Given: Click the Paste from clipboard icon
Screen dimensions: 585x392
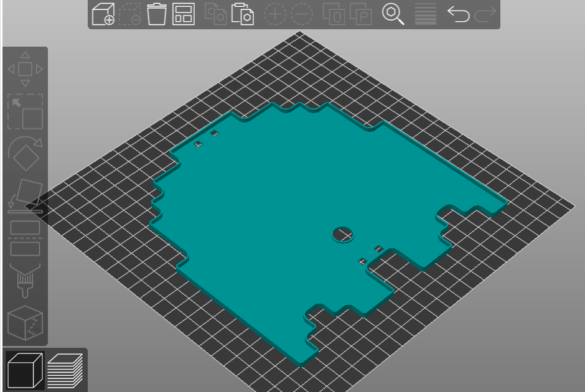Looking at the screenshot, I should coord(243,14).
